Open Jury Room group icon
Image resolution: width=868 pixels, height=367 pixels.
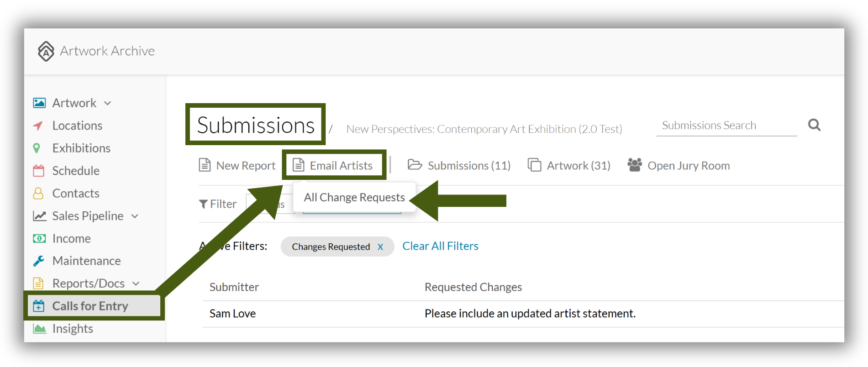(x=635, y=165)
